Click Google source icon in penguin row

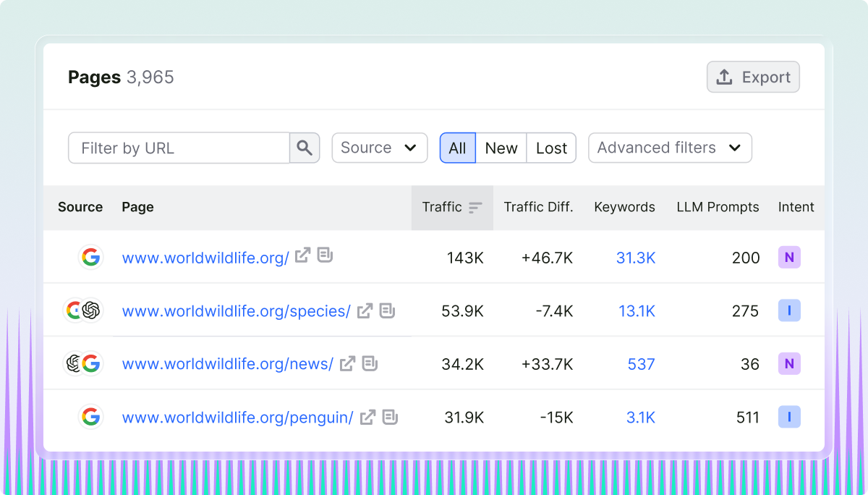click(90, 417)
